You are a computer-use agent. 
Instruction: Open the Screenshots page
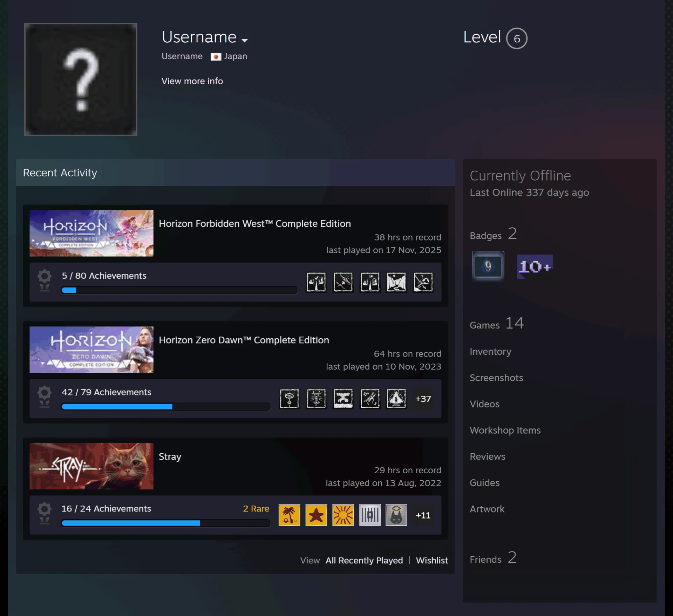tap(496, 378)
